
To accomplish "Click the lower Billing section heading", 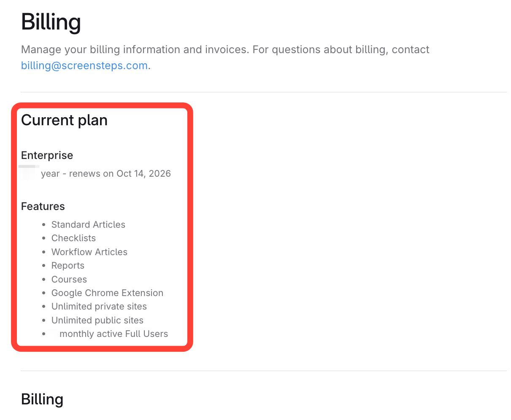I will pos(42,399).
